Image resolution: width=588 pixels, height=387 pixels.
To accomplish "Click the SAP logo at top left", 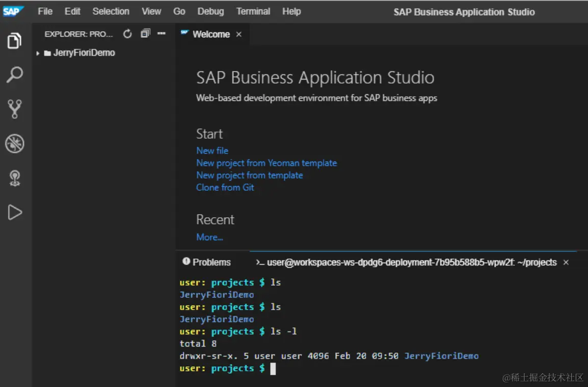I will pyautogui.click(x=12, y=12).
